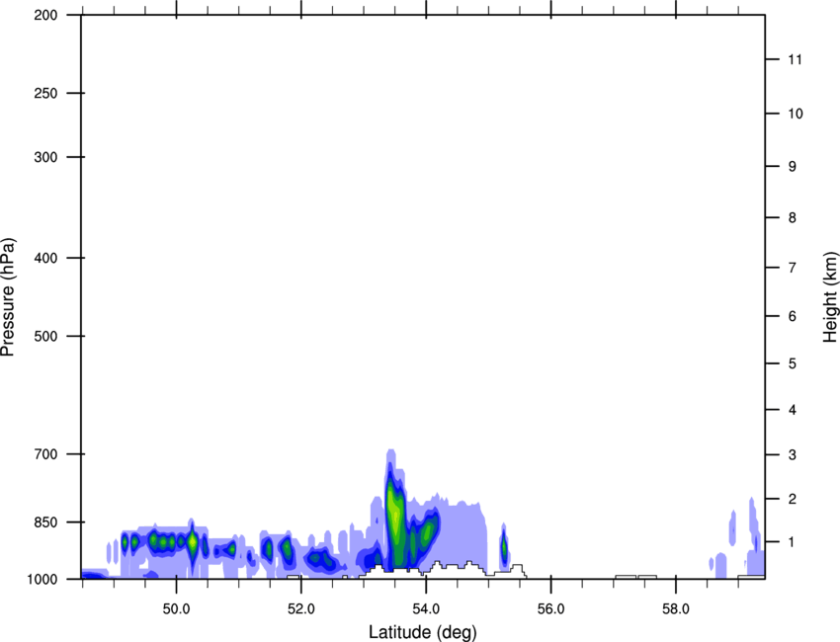Pick the 7 km height label
Screen dimensions: 840x642
(793, 268)
